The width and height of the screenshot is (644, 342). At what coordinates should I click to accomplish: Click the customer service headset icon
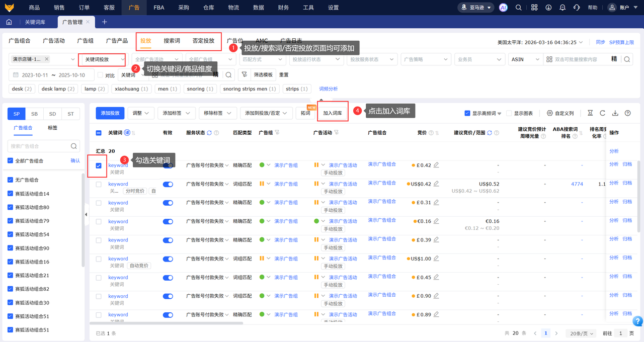[x=577, y=8]
